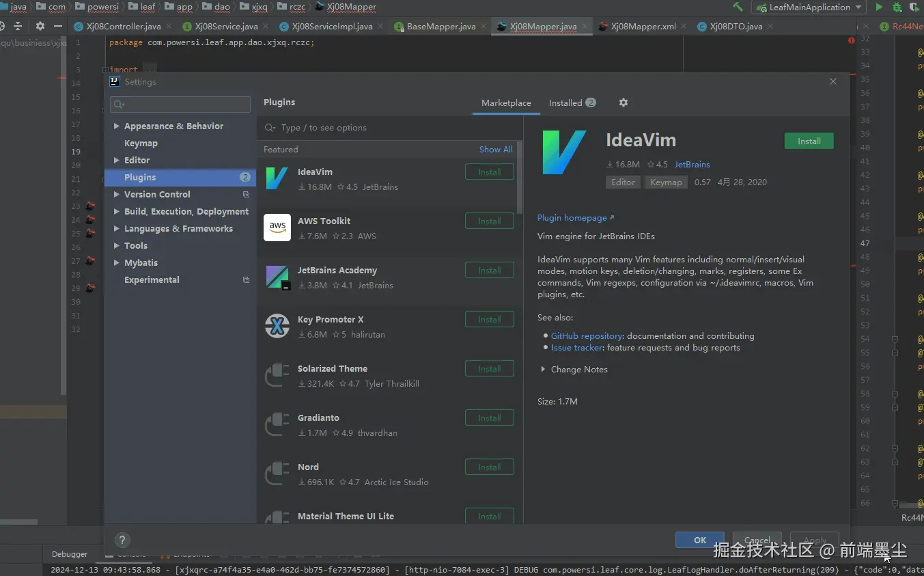Screen dimensions: 924x576
Task: Select the AWS Toolkit logo icon
Action: click(x=277, y=228)
